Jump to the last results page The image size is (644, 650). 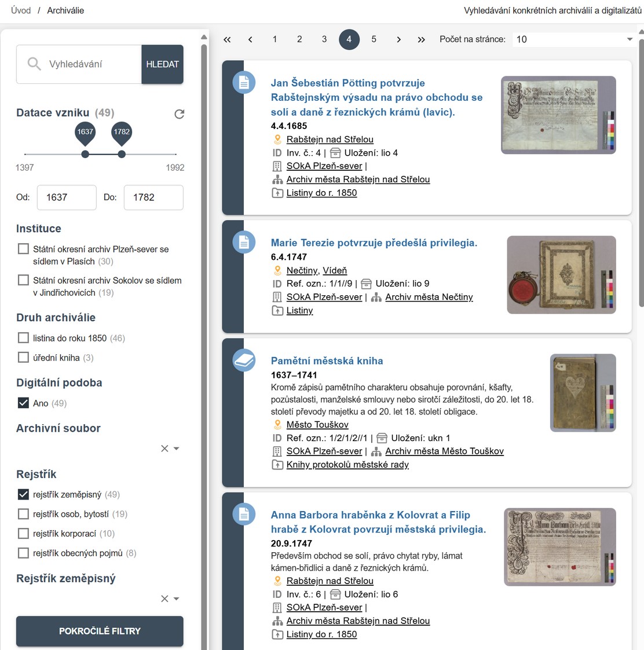(421, 39)
